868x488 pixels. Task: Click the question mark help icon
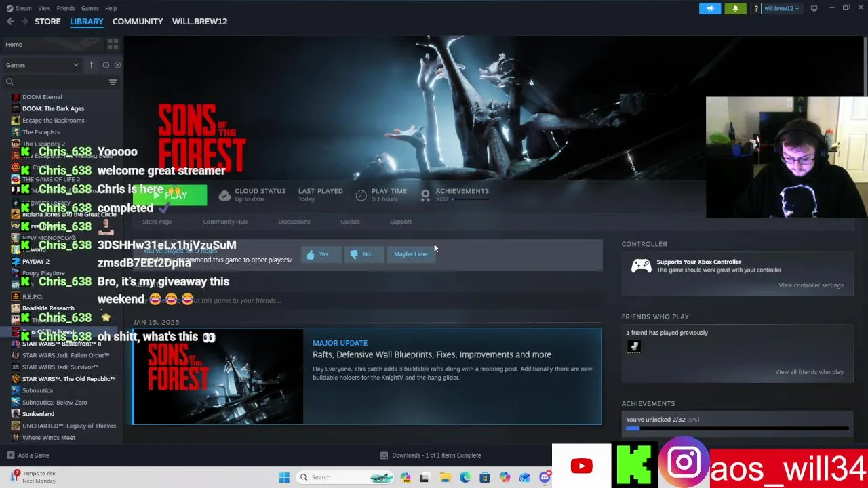click(x=756, y=9)
